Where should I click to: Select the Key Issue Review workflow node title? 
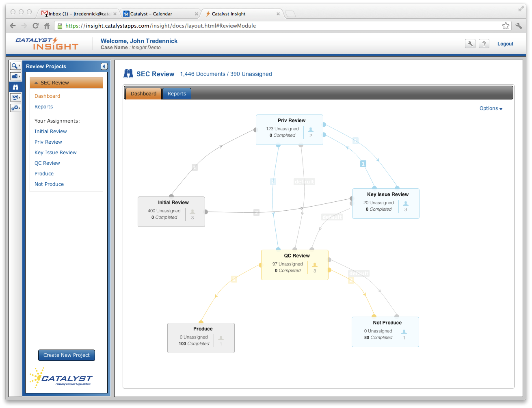tap(388, 194)
